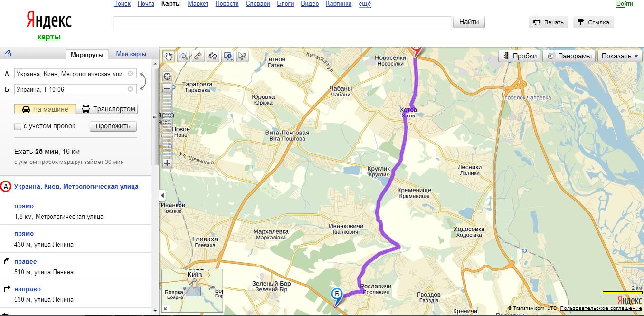Click the 'Ссылка' link button
This screenshot has height=316, width=644.
(594, 22)
